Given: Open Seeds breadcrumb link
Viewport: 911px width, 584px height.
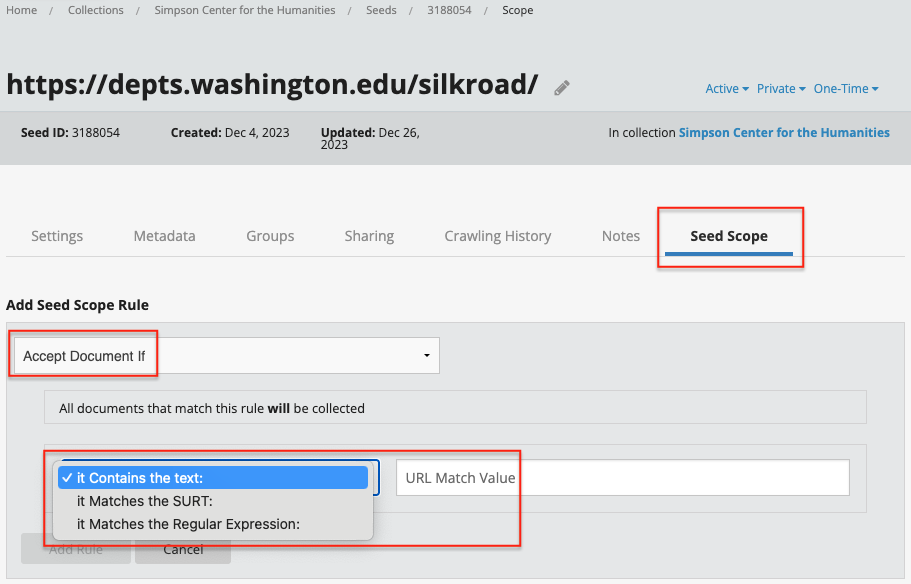Looking at the screenshot, I should (381, 10).
